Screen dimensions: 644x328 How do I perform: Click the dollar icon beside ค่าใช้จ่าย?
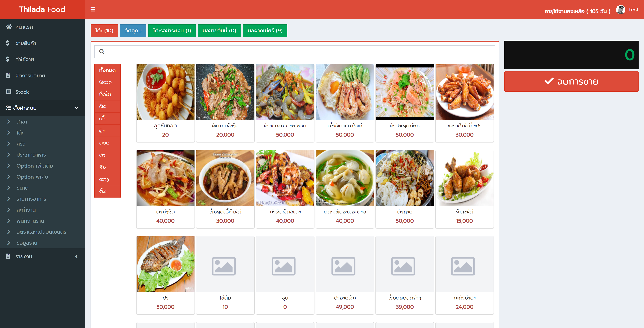click(7, 59)
